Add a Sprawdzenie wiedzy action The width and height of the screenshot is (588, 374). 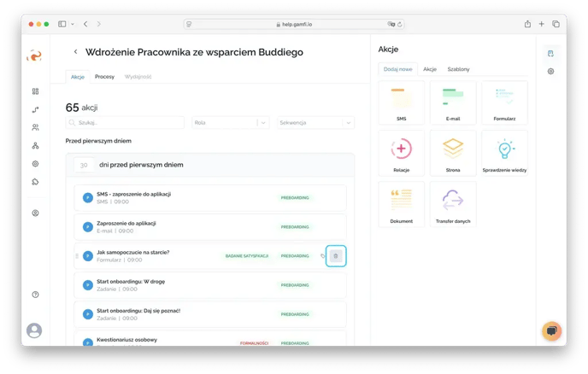point(504,153)
